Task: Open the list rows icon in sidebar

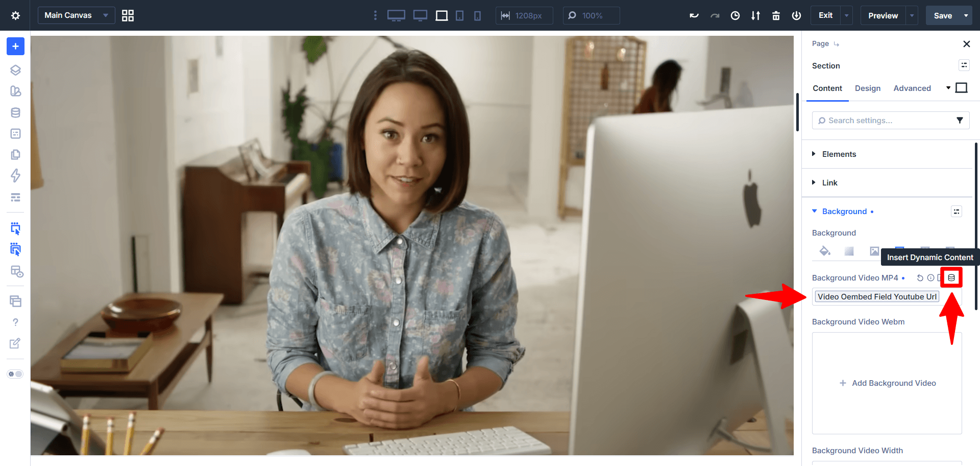Action: click(15, 197)
